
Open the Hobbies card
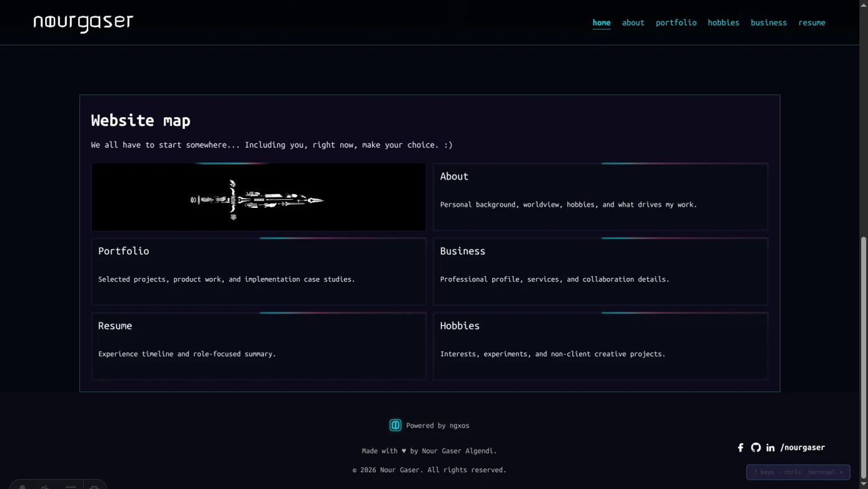click(600, 346)
